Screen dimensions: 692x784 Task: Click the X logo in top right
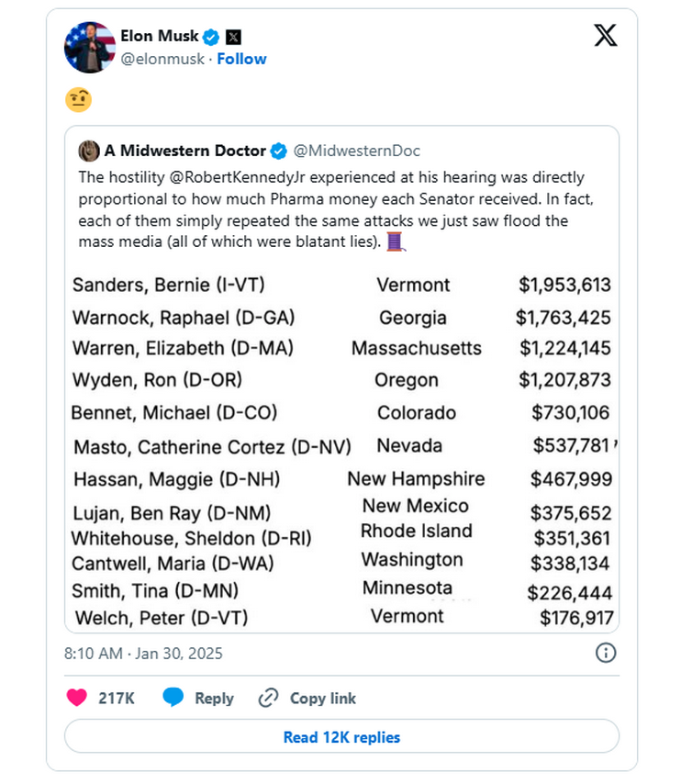606,36
